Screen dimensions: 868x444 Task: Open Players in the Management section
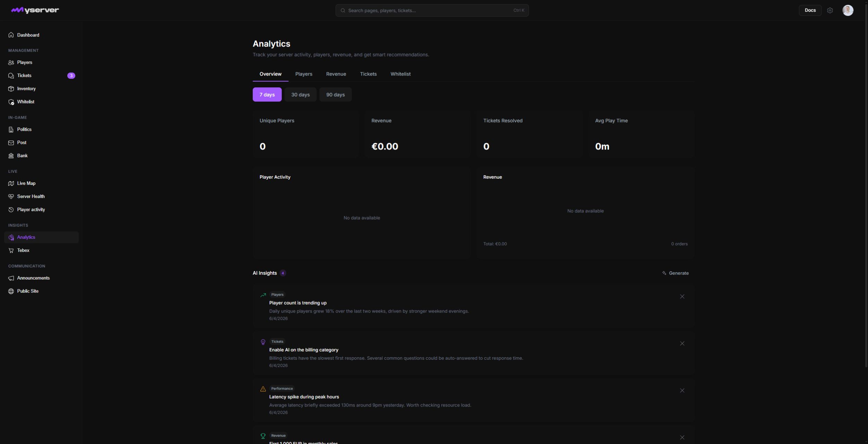(x=41, y=62)
